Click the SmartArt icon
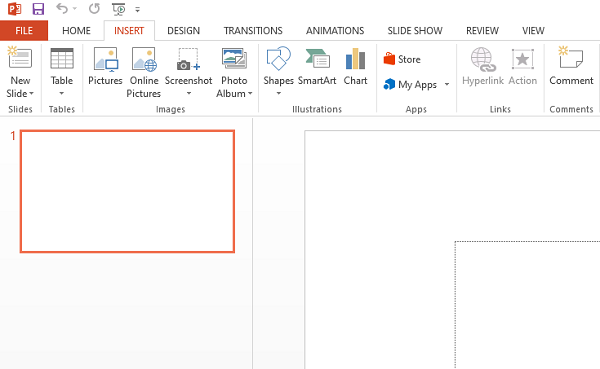The image size is (600, 369). 317,66
